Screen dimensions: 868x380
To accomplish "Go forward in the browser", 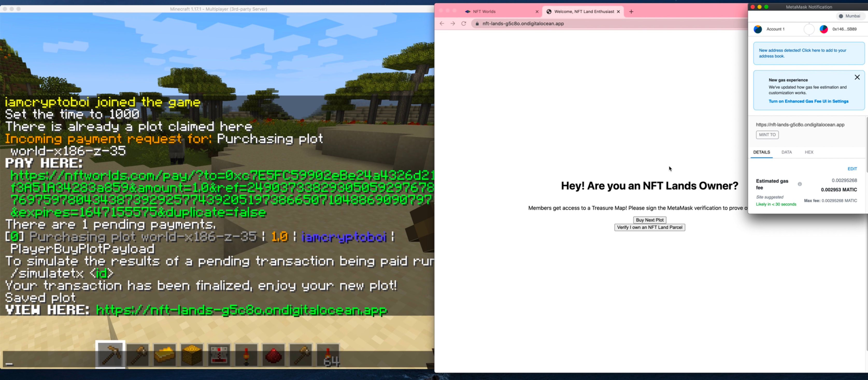I will [453, 24].
